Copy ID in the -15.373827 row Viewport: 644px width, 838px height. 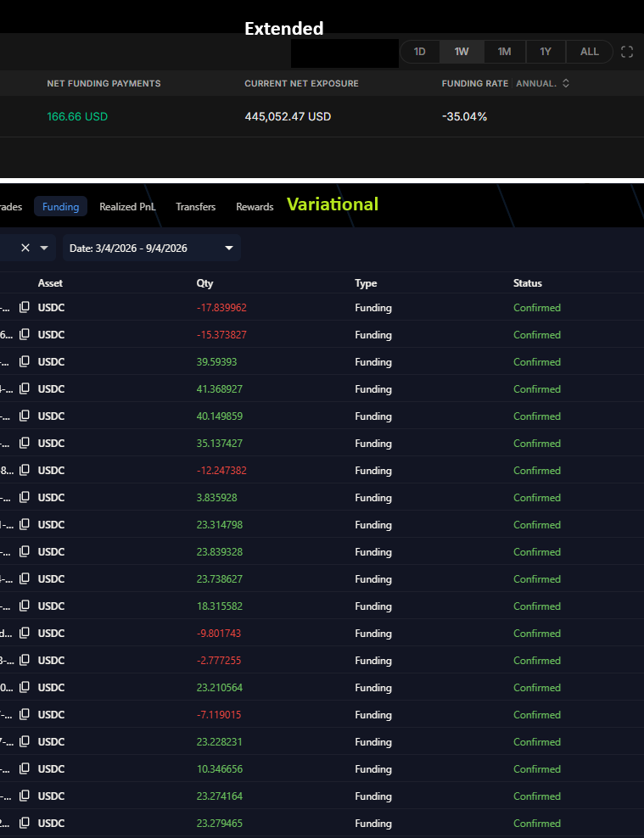pyautogui.click(x=24, y=334)
